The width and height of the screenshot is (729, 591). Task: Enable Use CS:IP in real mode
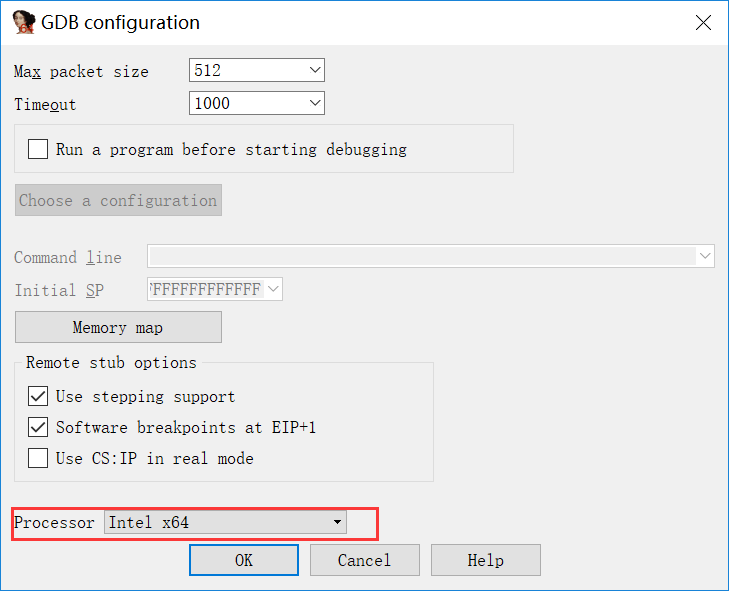(x=38, y=458)
